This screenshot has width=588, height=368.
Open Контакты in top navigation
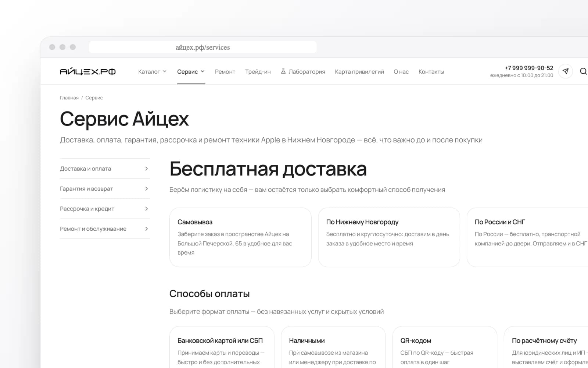pyautogui.click(x=431, y=72)
